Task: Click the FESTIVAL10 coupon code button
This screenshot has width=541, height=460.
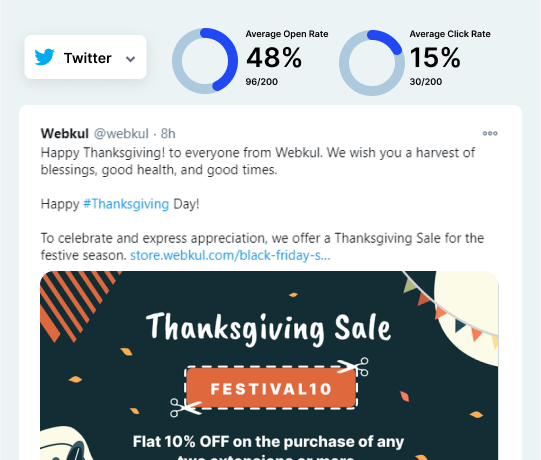Action: (x=271, y=389)
